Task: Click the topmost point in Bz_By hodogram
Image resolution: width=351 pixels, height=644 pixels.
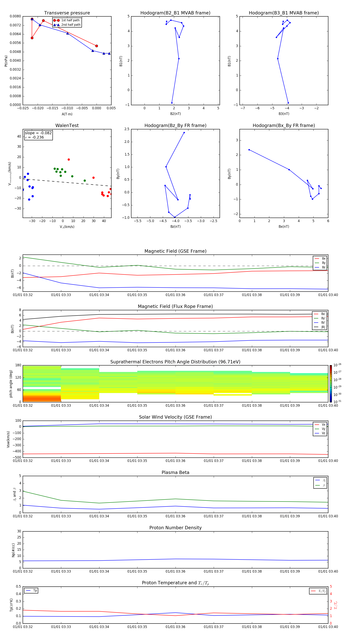Action: [x=184, y=133]
